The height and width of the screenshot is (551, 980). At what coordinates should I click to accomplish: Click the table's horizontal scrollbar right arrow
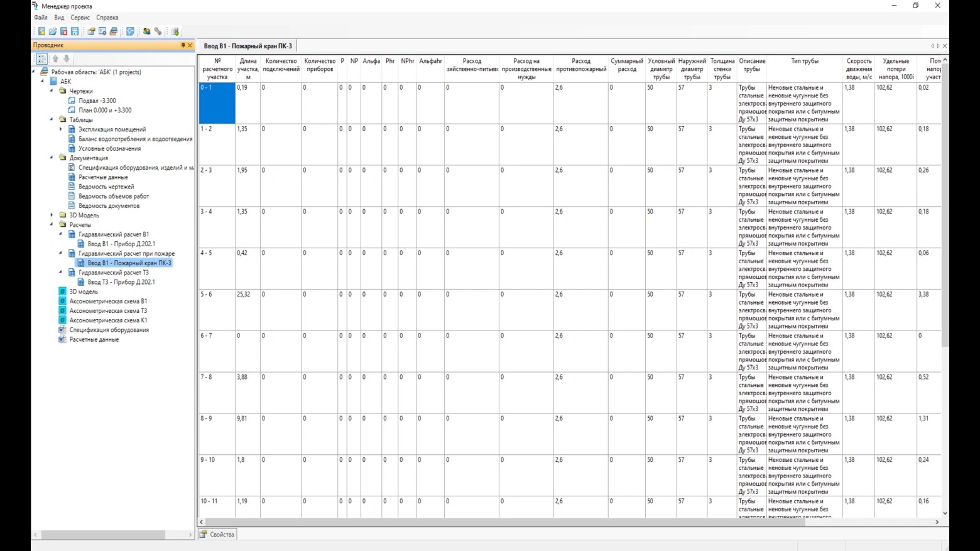937,522
